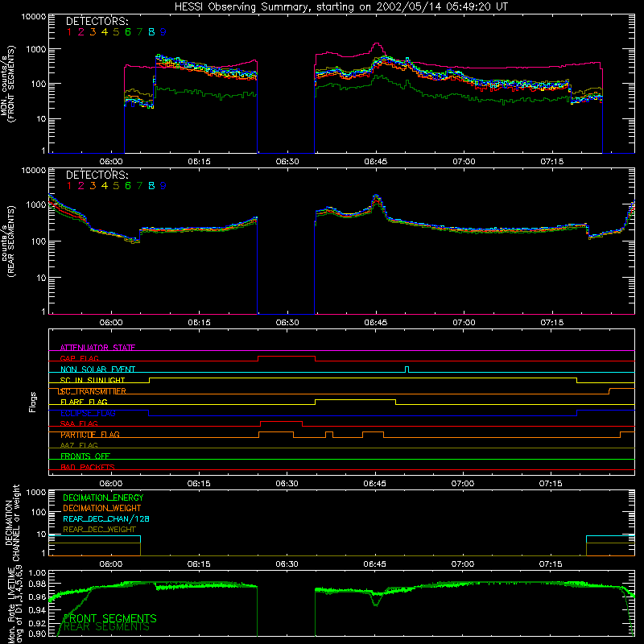Click the SAA_FLAG label

tap(79, 423)
